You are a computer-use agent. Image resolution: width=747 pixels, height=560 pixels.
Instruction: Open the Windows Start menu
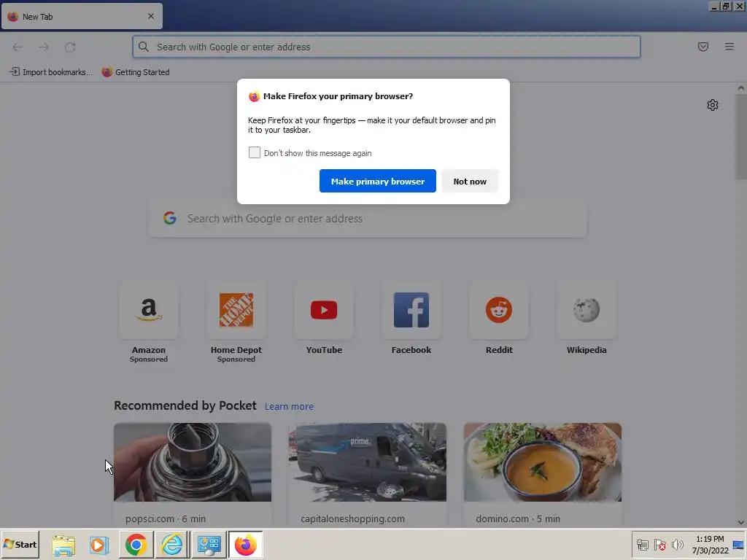20,544
